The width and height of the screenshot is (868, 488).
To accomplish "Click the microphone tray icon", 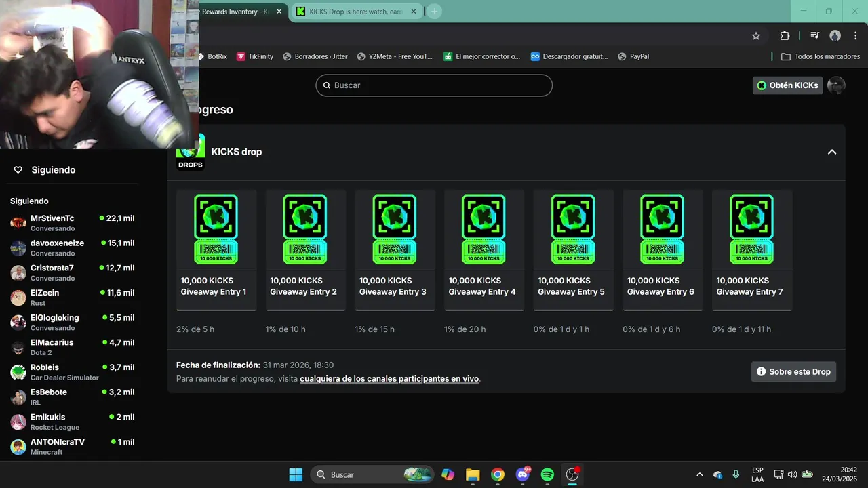I will tap(736, 474).
